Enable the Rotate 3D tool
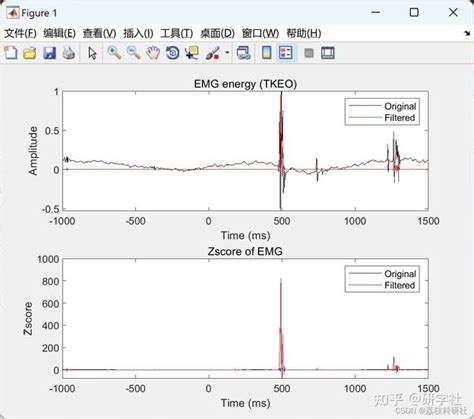Image resolution: width=474 pixels, height=419 pixels. click(x=173, y=53)
